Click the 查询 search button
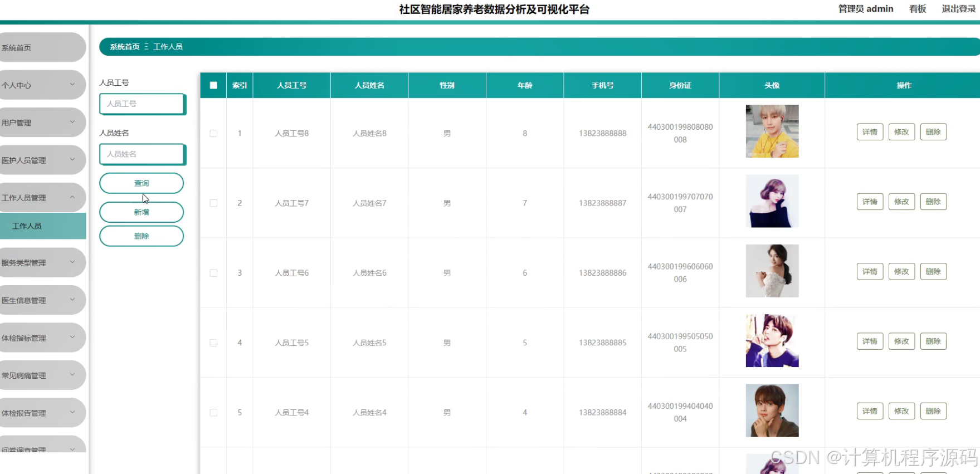Screen dimensions: 980x474 pos(142,183)
